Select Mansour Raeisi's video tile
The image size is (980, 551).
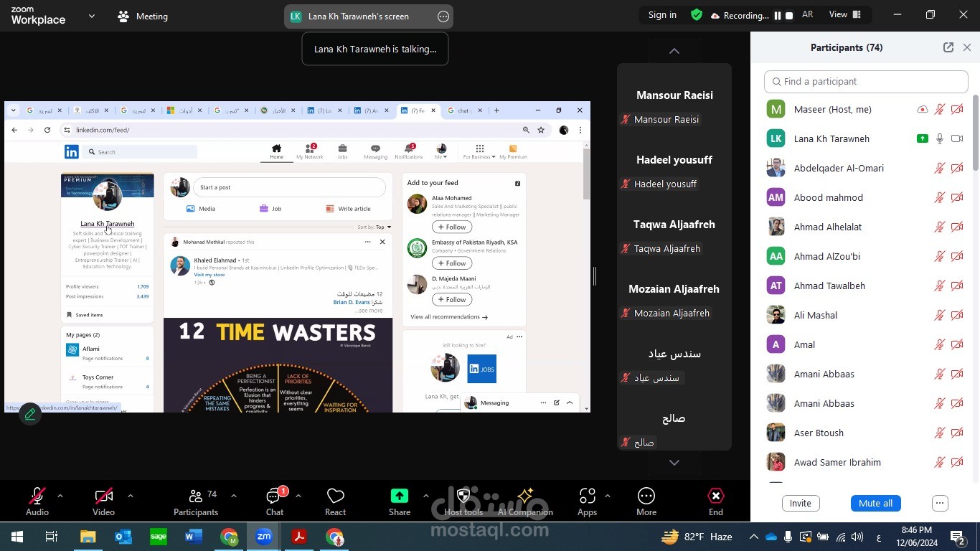tap(674, 95)
